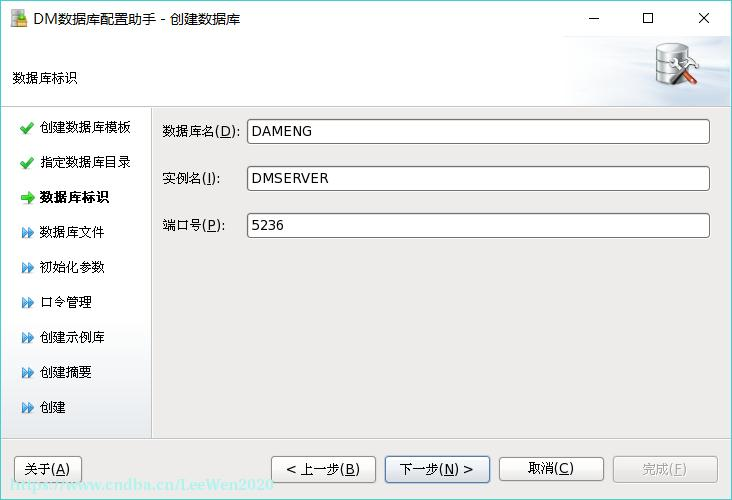732x500 pixels.
Task: Click the 实例名 field containing DMSERVER
Action: pyautogui.click(x=478, y=178)
